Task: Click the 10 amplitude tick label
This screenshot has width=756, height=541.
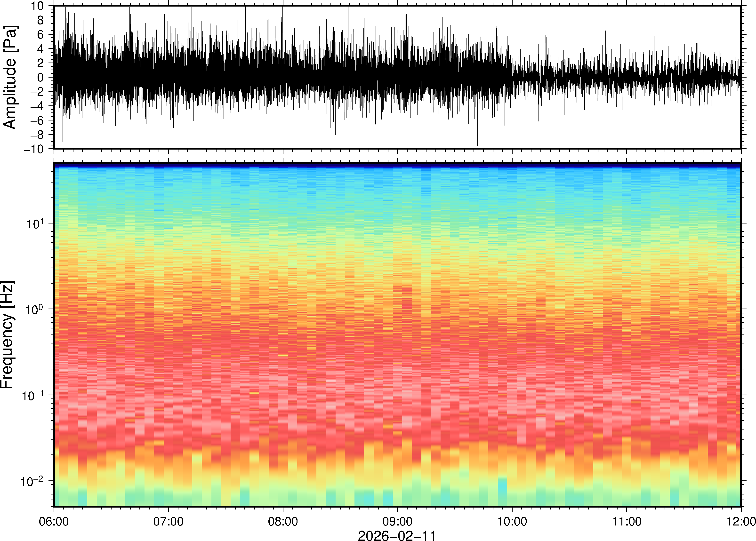Action: 37,6
